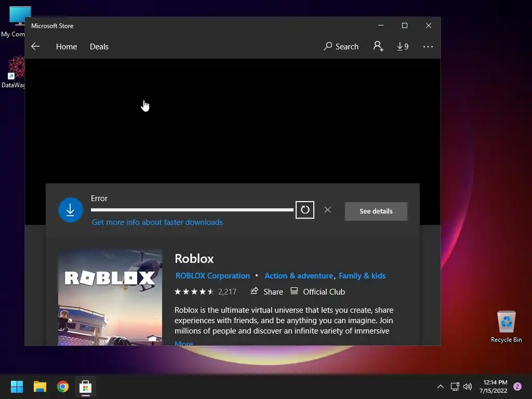Expand the description with More
Image resolution: width=532 pixels, height=399 pixels.
(183, 343)
